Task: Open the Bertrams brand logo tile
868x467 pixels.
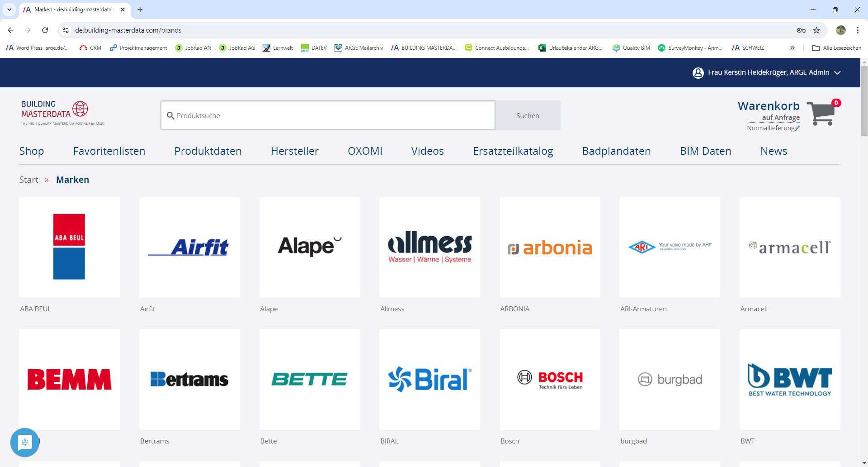Action: pyautogui.click(x=189, y=379)
